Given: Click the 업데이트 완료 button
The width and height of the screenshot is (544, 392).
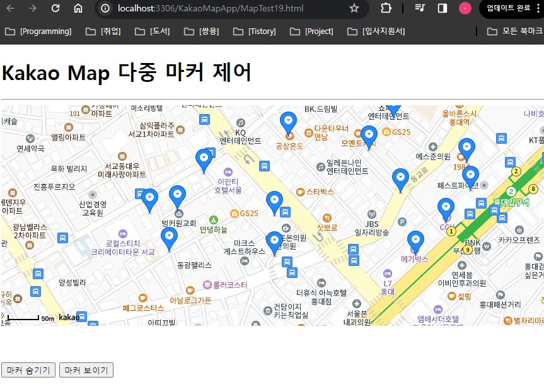Looking at the screenshot, I should (508, 8).
